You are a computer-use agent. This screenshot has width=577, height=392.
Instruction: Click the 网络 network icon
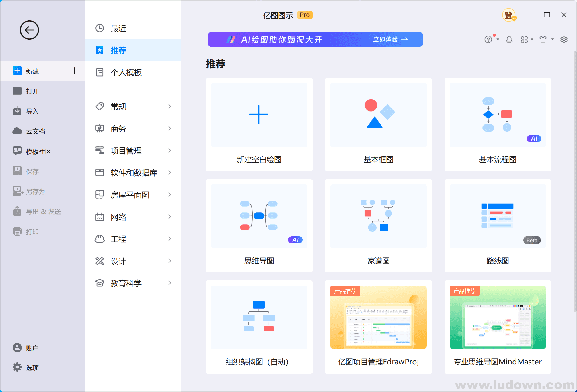[x=100, y=217]
